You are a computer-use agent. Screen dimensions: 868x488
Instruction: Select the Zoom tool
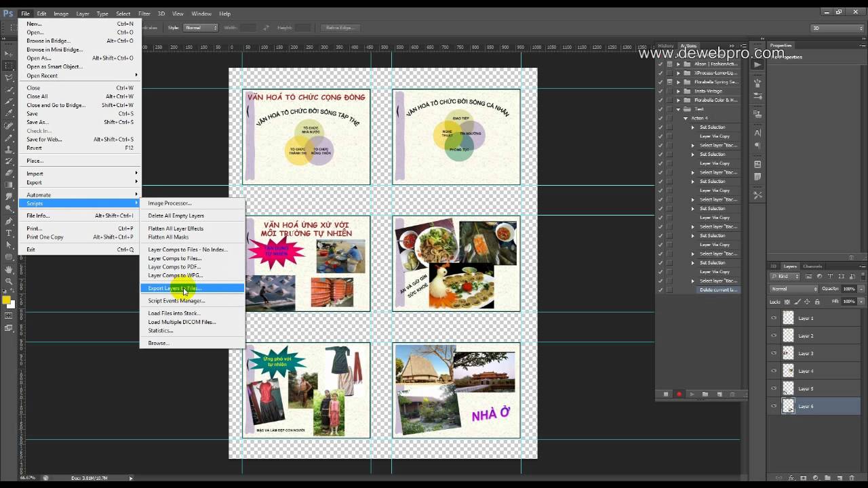pyautogui.click(x=9, y=281)
